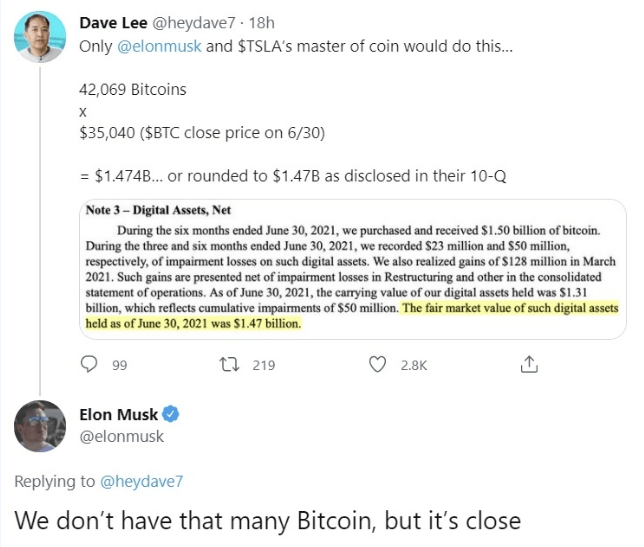
Task: Click the reply speech bubble icon
Action: (x=89, y=365)
